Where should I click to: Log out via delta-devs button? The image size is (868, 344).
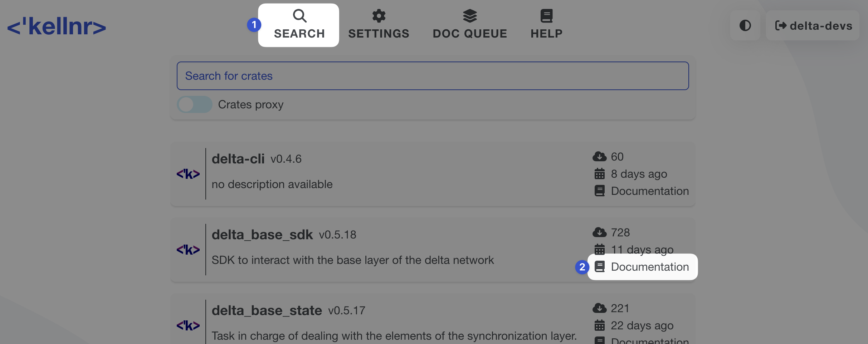click(813, 26)
